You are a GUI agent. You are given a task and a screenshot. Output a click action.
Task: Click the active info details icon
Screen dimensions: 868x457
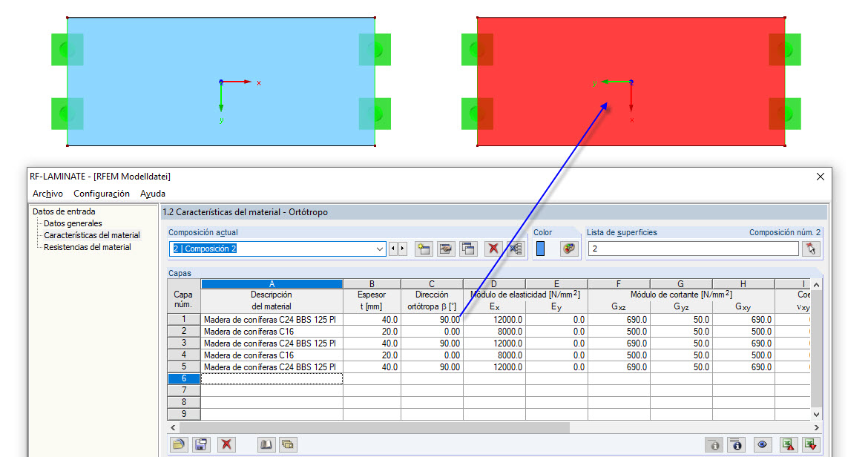pos(736,444)
